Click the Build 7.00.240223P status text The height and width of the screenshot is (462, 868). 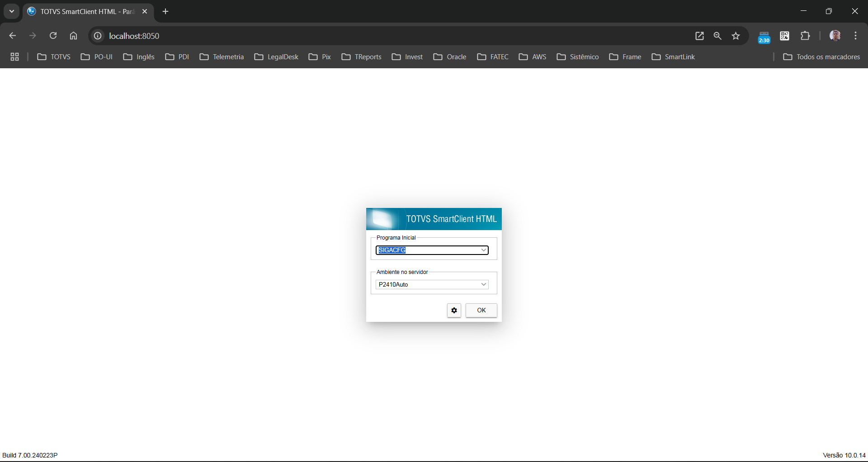pyautogui.click(x=30, y=455)
